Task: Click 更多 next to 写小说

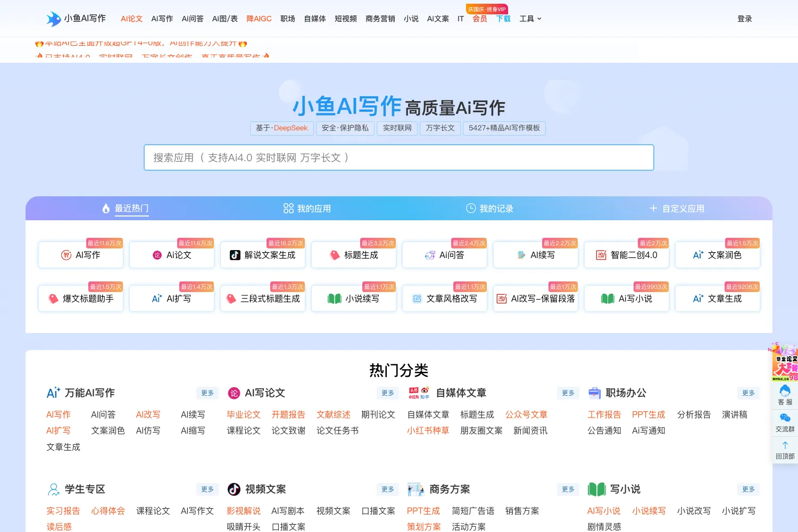Action: (x=749, y=489)
